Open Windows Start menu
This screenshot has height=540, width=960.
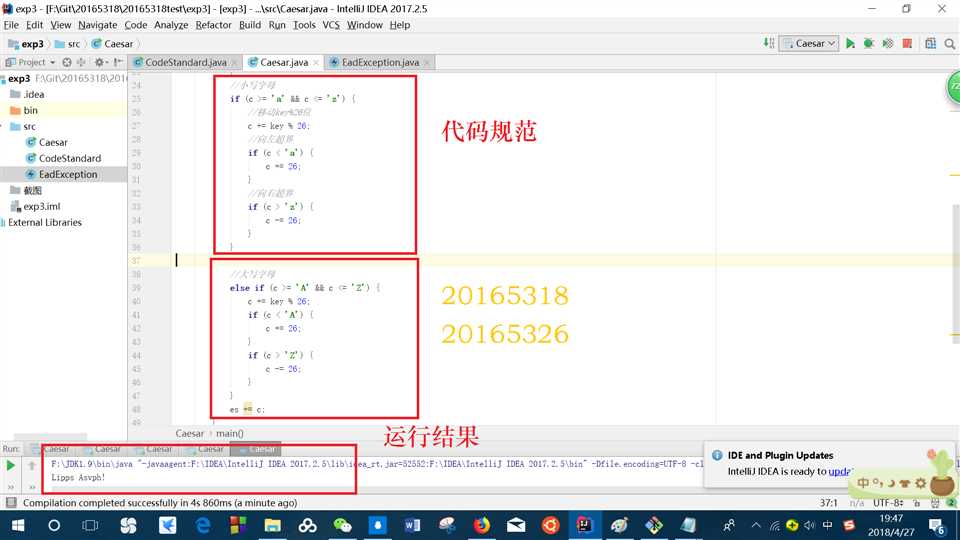click(x=18, y=525)
